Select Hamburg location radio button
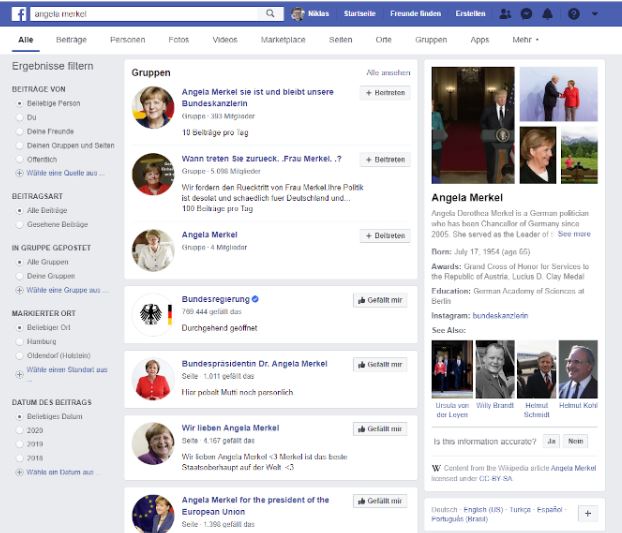 (x=19, y=341)
